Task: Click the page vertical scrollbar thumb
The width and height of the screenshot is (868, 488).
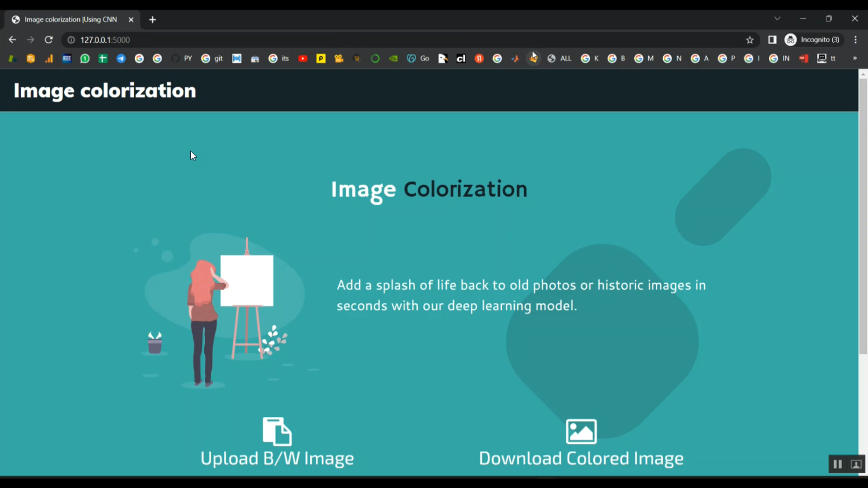Action: [863, 214]
